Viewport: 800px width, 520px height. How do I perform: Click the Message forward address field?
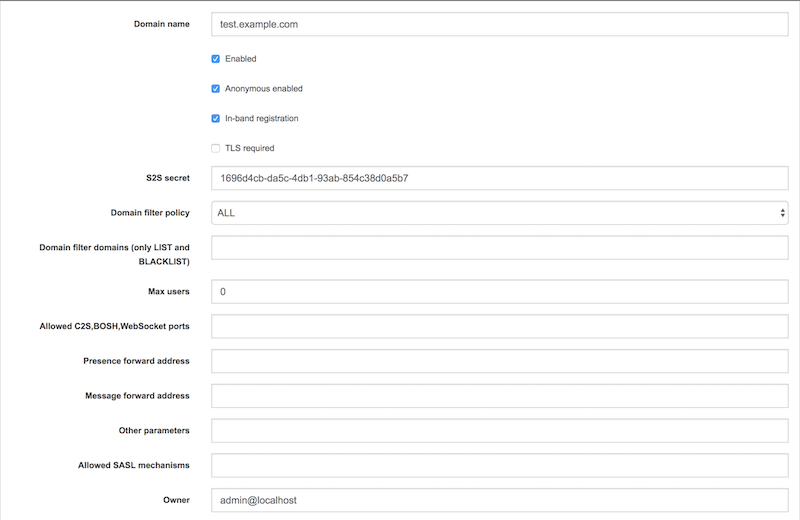point(500,395)
